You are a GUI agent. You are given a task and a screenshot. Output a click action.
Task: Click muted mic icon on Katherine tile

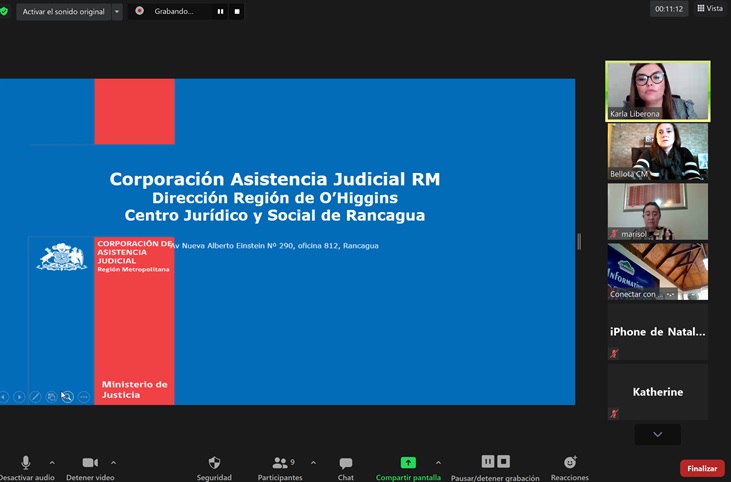click(x=614, y=413)
